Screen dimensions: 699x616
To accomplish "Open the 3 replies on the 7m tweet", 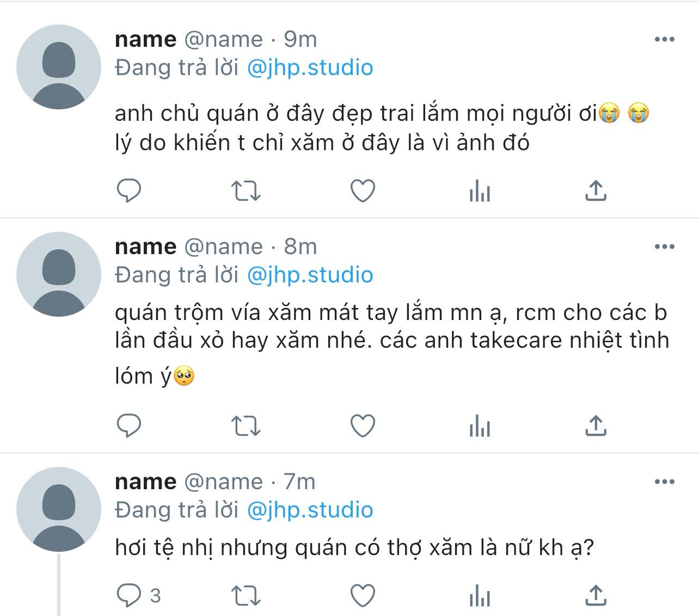I will [x=139, y=595].
